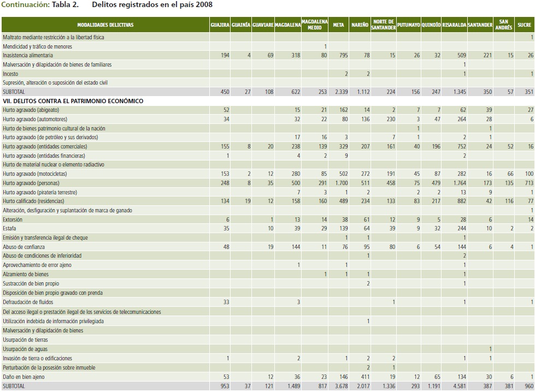Select the Meta subtotal cell showing 2.339
Screen dimensions: 535x392
(340, 92)
